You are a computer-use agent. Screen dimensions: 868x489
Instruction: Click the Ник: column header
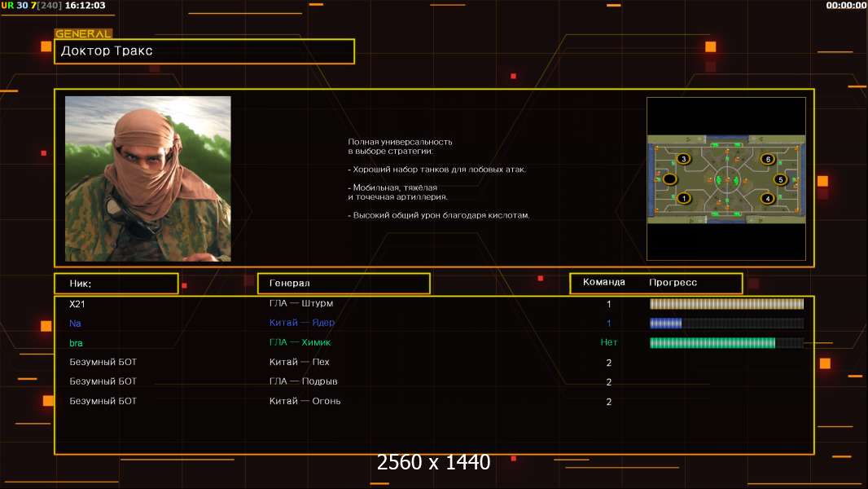116,284
